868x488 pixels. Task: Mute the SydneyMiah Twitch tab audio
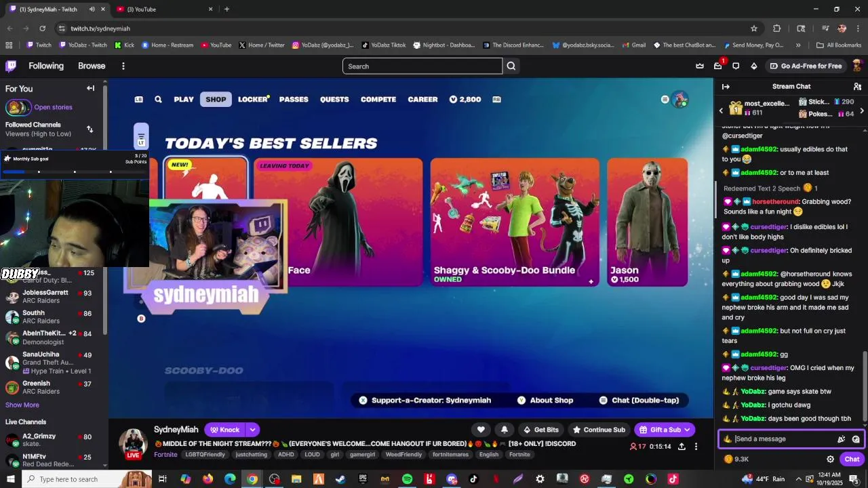coord(92,9)
